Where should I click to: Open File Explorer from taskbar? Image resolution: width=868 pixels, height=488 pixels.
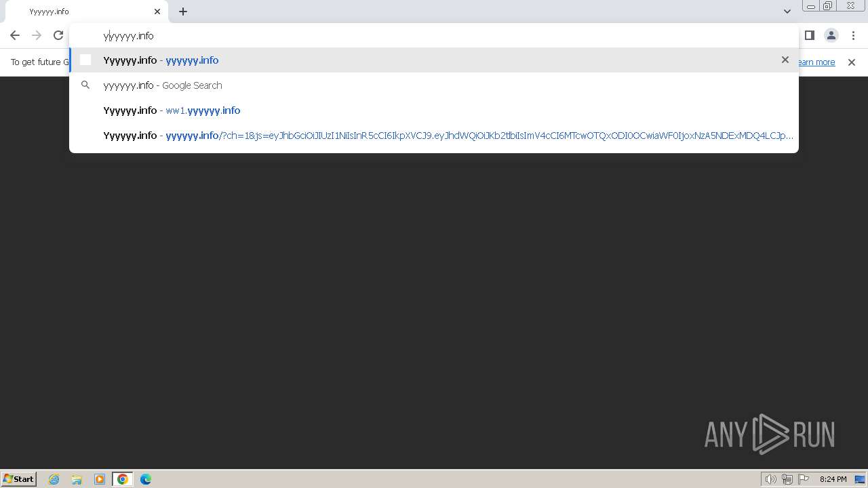click(x=77, y=479)
